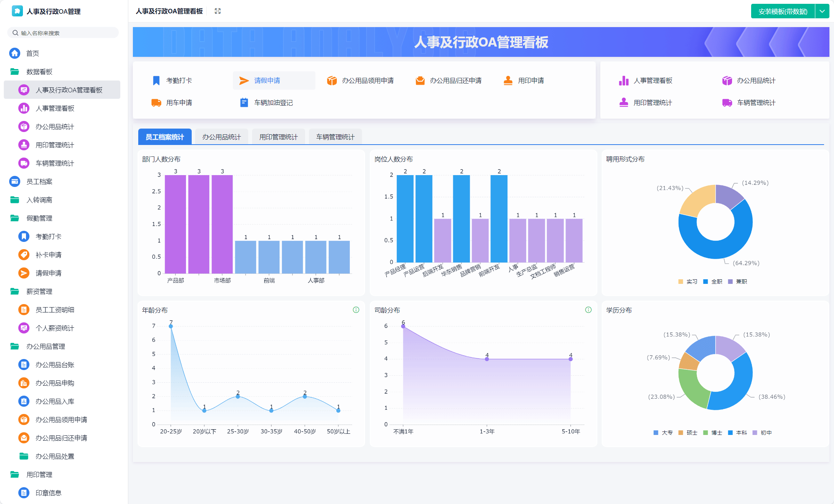834x504 pixels.
Task: Click the 办公用品领用申请 box icon
Action: pos(331,80)
